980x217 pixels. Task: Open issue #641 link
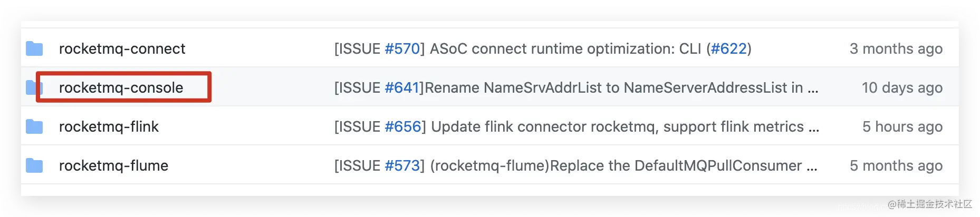pyautogui.click(x=402, y=87)
